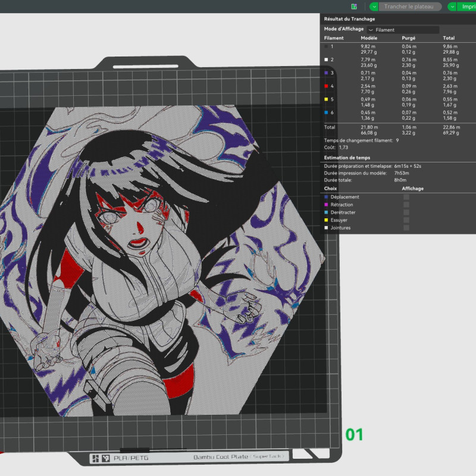Screen dimensions: 476x476
Task: Click the black swatch for filament 1
Action: [326, 47]
